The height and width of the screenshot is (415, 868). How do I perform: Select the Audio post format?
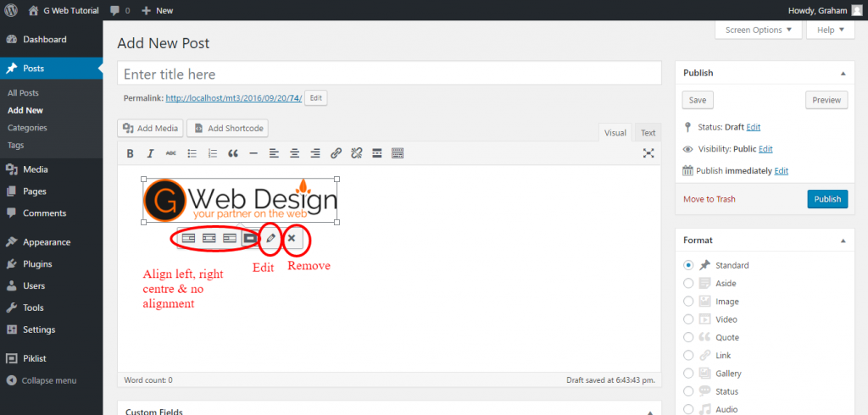[x=688, y=409]
